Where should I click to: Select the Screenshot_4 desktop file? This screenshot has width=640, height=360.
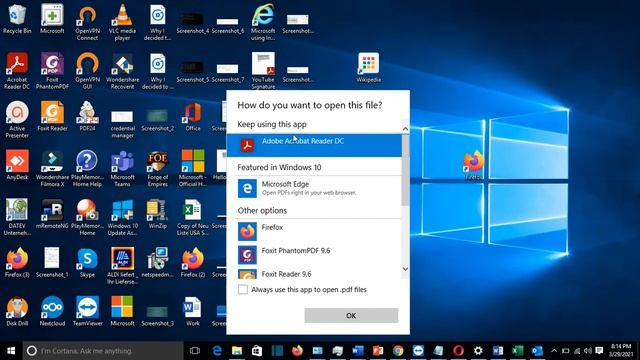193,23
